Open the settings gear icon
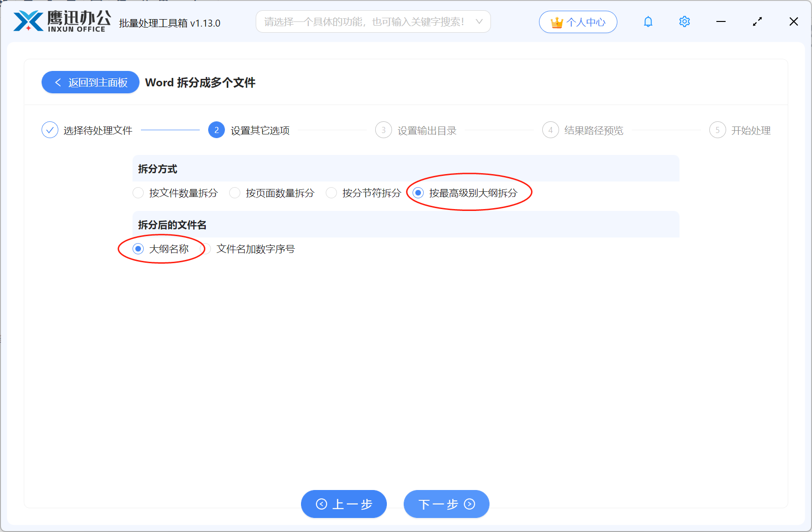This screenshot has width=812, height=532. click(x=684, y=21)
